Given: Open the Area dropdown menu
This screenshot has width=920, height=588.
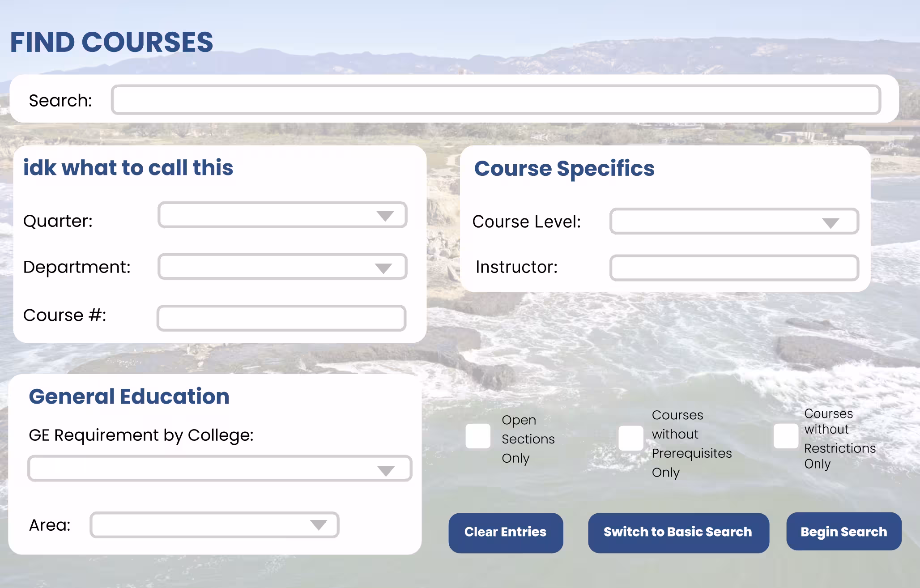Looking at the screenshot, I should 214,525.
